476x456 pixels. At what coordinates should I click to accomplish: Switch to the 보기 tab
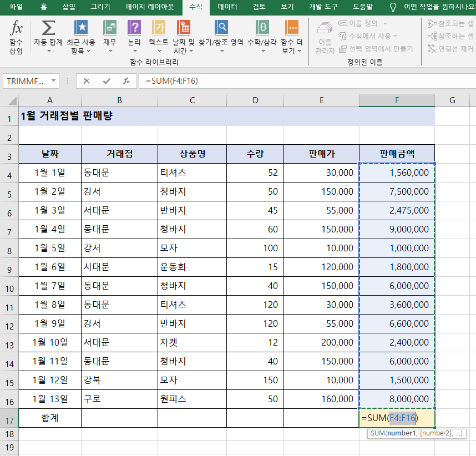pyautogui.click(x=287, y=7)
